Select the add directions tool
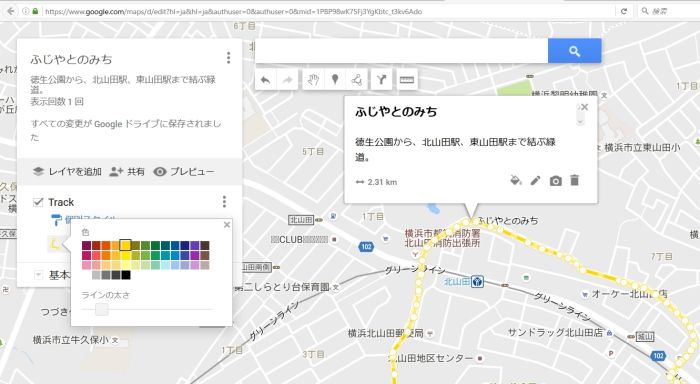Screen dimensions: 700x384 [x=381, y=80]
